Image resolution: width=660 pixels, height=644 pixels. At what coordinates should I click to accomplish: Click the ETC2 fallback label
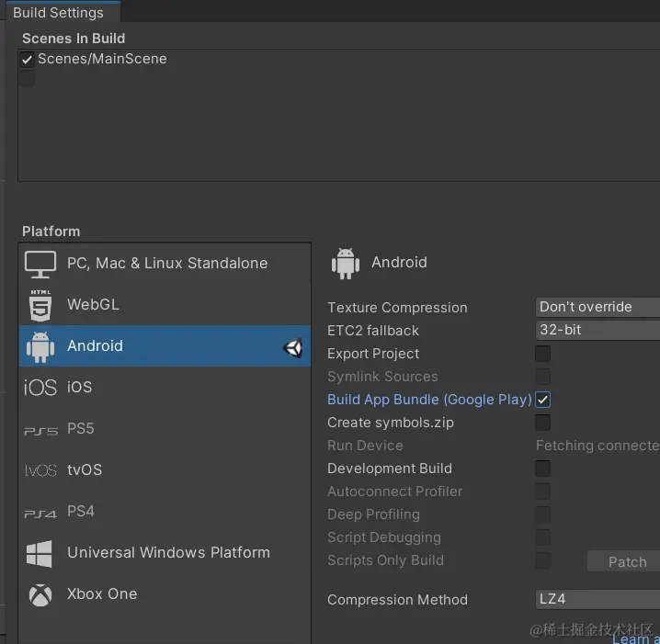point(373,331)
